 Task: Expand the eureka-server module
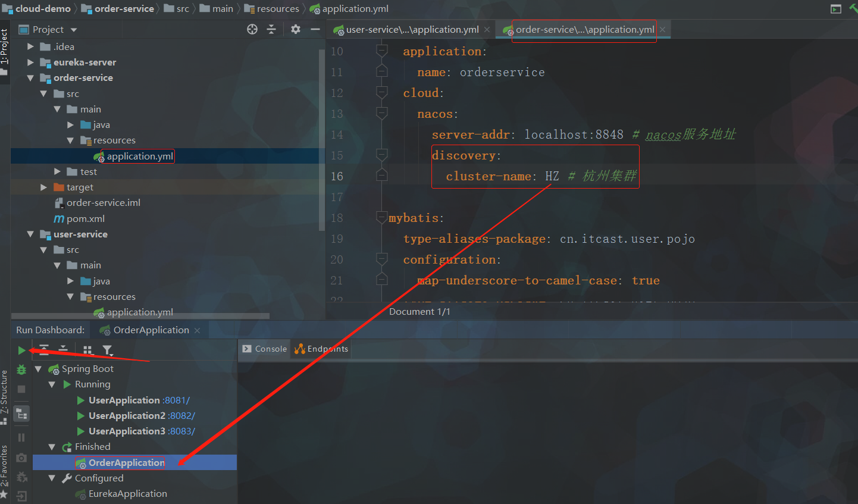coord(30,62)
